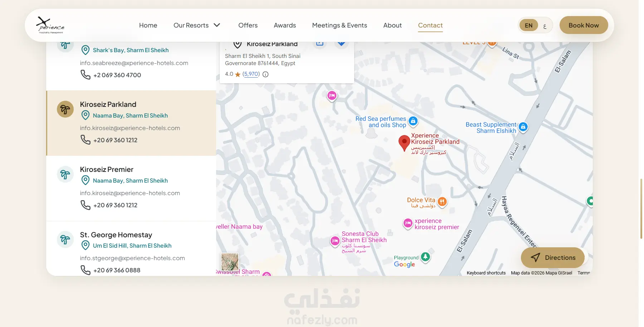The image size is (644, 327).
Task: Select the Kiroseiz Premier resort title
Action: [107, 169]
